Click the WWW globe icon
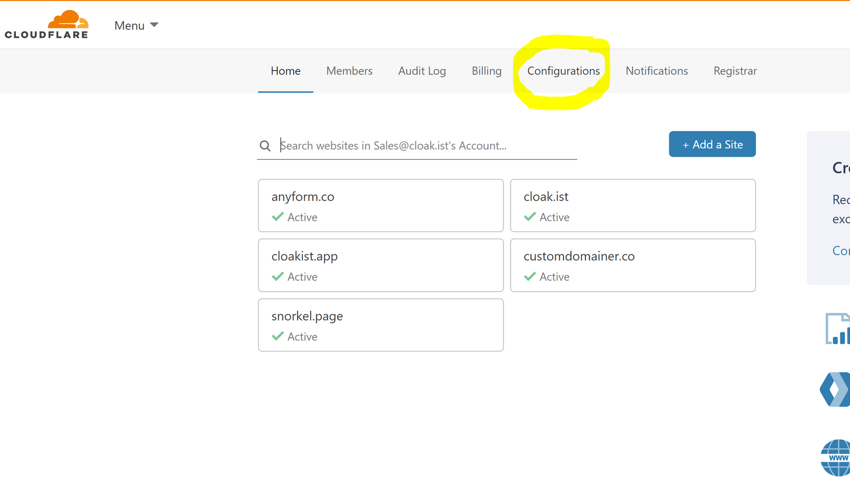The image size is (850, 504). (836, 457)
